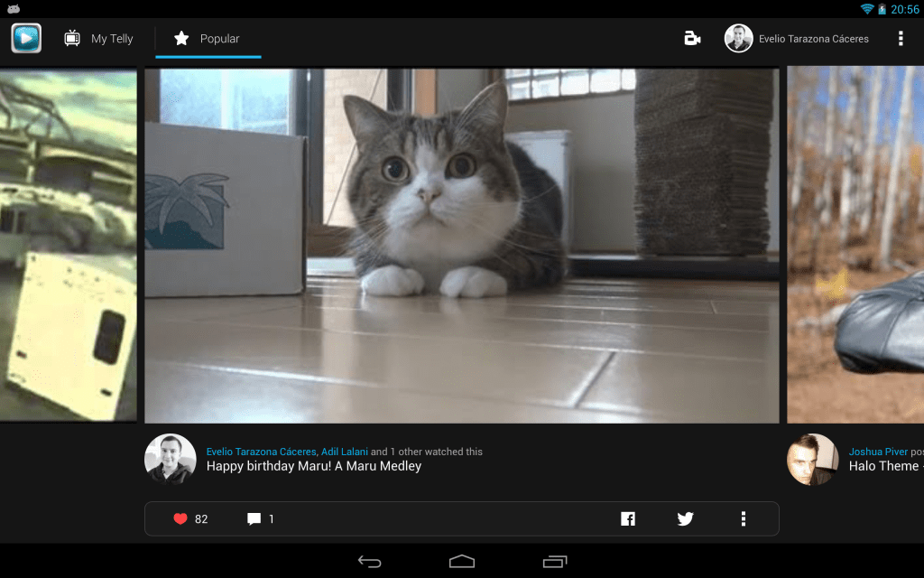The width and height of the screenshot is (924, 578).
Task: Open Adil Lalani profile link
Action: (344, 452)
